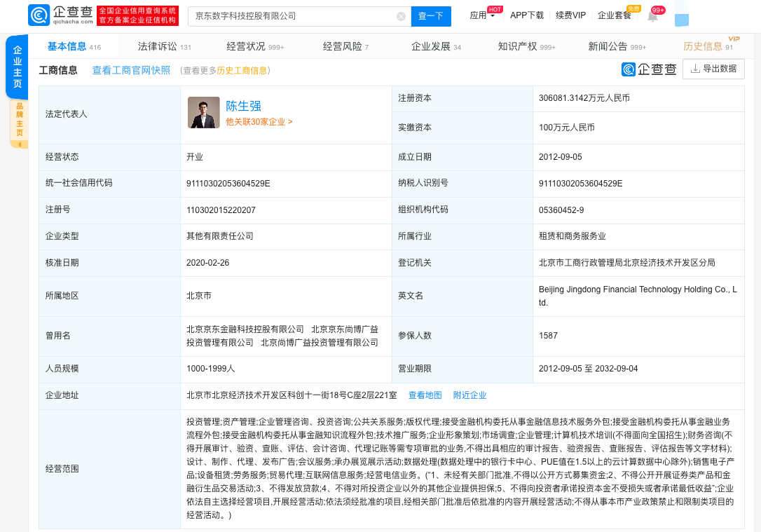Select business term 2012-09-05 至 2032-09-04

coord(588,369)
